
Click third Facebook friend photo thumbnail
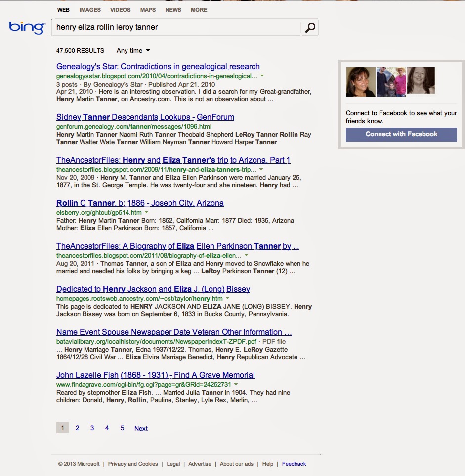(421, 81)
